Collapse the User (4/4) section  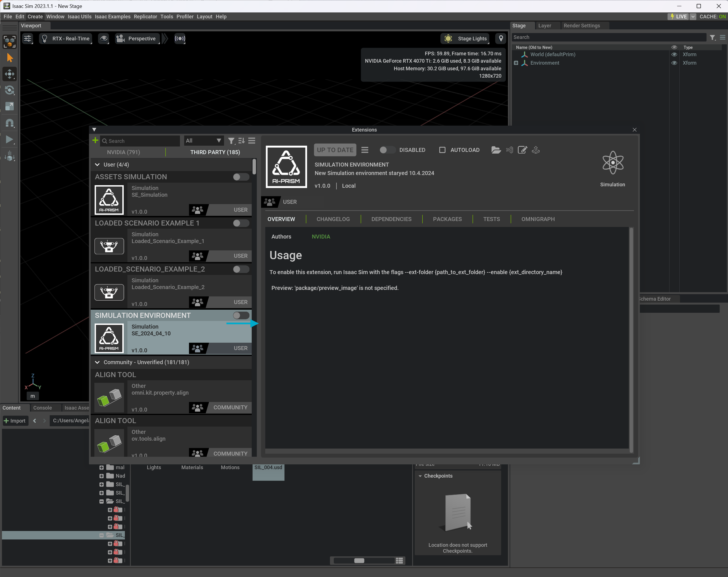97,165
